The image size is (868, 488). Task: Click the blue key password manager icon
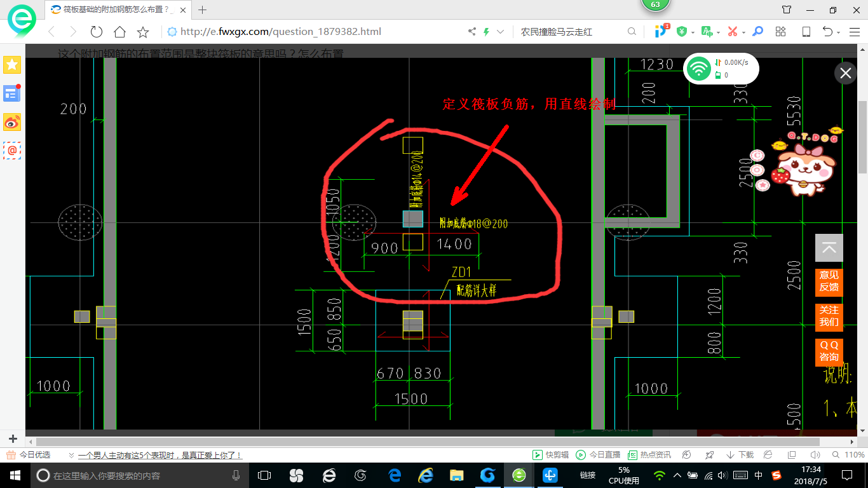[757, 32]
